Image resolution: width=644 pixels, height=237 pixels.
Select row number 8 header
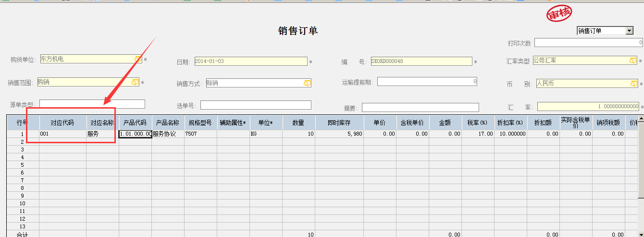click(x=23, y=188)
